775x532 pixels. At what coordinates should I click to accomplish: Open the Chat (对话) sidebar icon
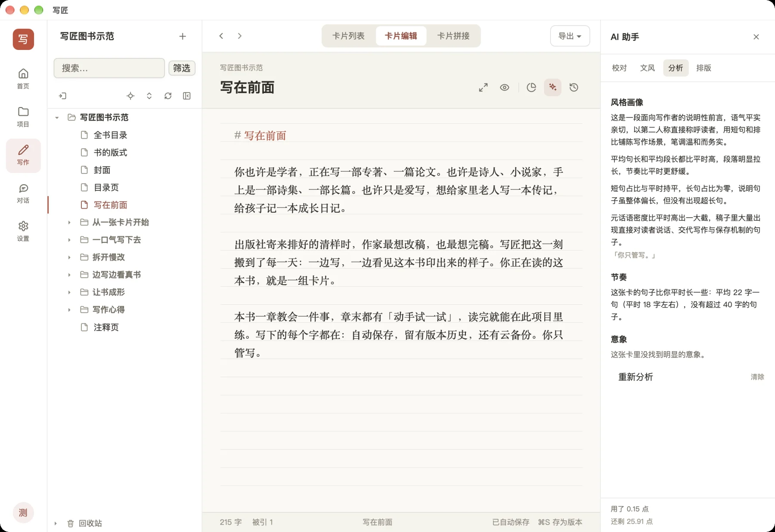click(23, 193)
